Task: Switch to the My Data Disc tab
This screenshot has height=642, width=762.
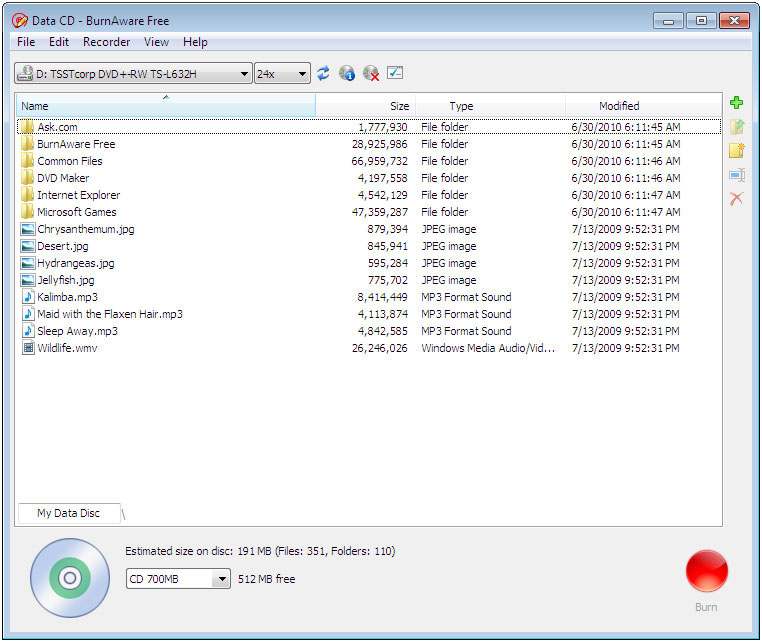Action: (68, 513)
